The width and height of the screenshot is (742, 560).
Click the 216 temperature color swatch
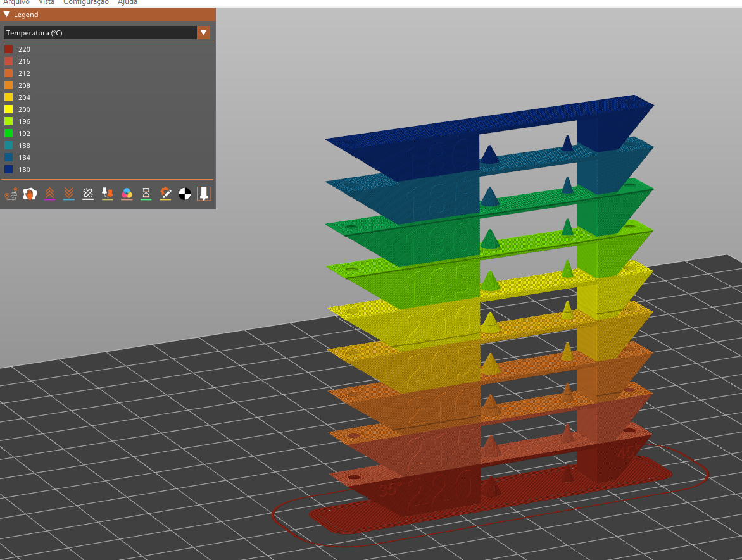pos(8,61)
